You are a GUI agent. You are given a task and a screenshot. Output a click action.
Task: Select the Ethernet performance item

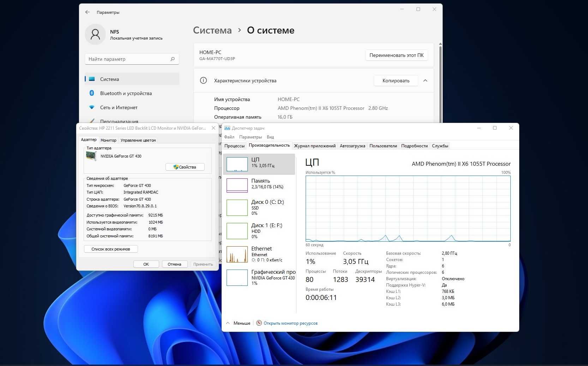pyautogui.click(x=259, y=254)
